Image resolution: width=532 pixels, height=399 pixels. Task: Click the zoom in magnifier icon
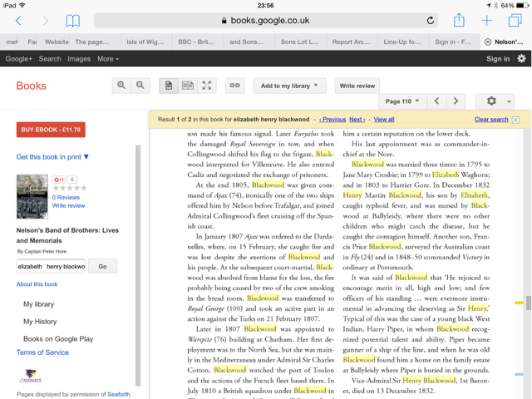click(x=121, y=86)
